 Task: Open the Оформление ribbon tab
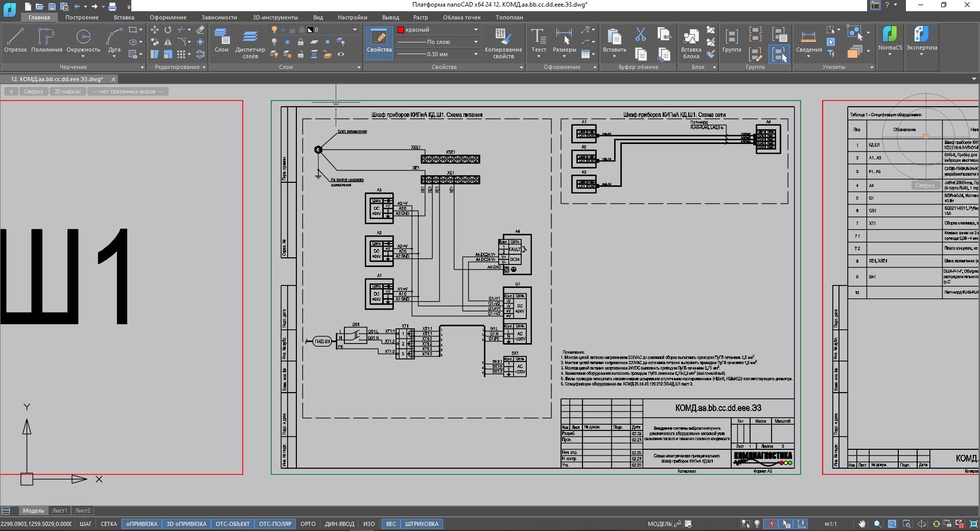point(168,17)
